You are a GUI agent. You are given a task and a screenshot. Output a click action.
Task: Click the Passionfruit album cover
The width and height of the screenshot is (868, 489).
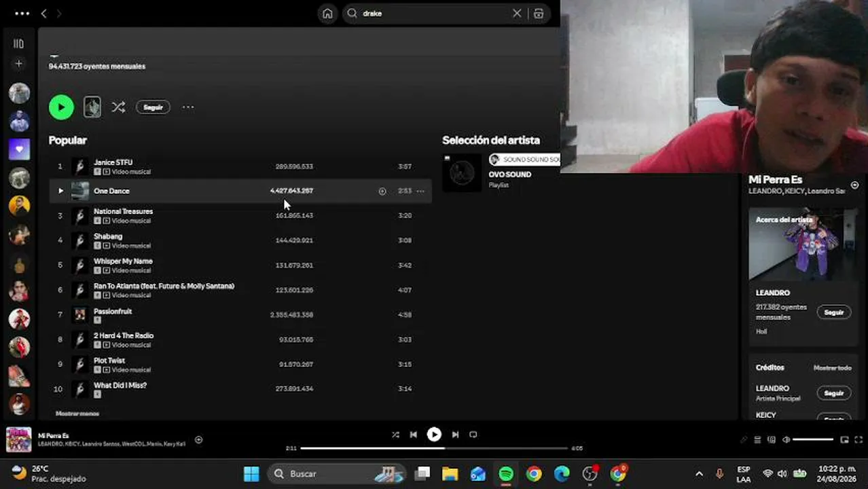pyautogui.click(x=80, y=314)
